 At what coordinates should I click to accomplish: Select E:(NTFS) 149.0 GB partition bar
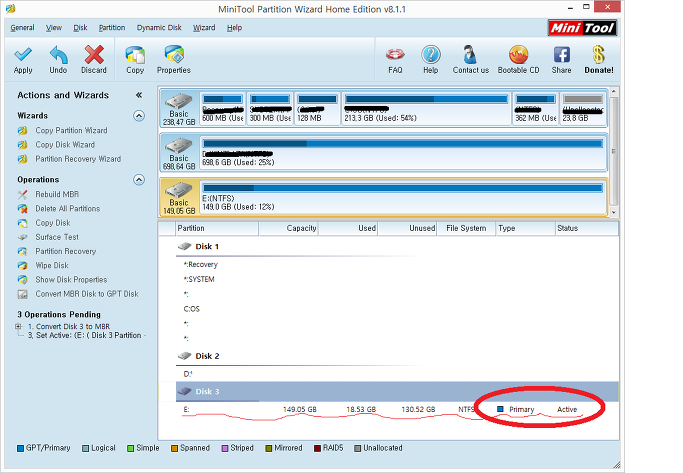403,197
